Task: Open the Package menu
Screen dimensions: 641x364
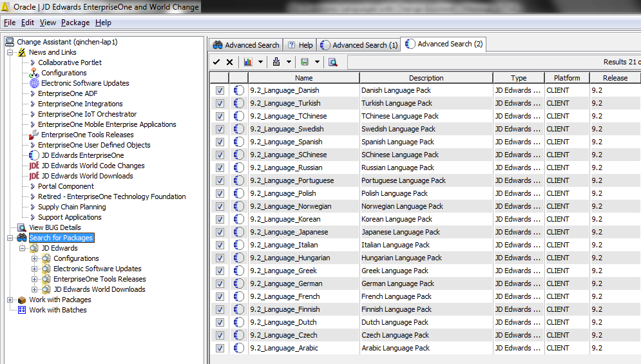Action: [x=75, y=23]
